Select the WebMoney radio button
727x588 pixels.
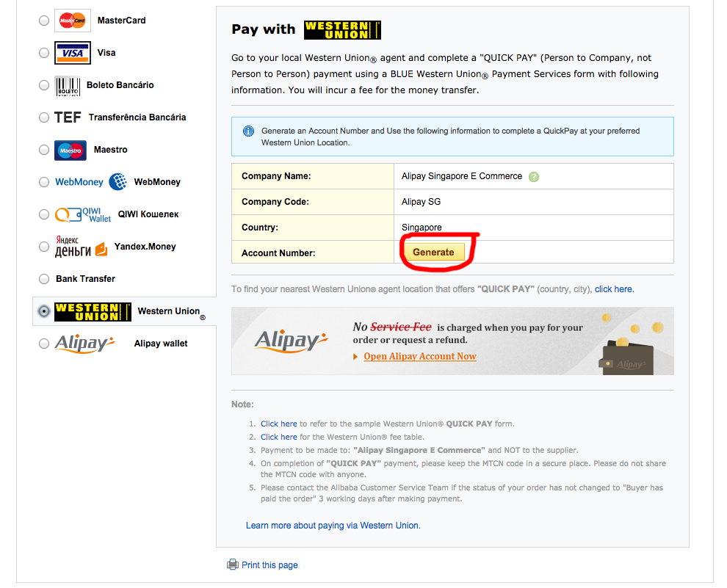(x=44, y=182)
